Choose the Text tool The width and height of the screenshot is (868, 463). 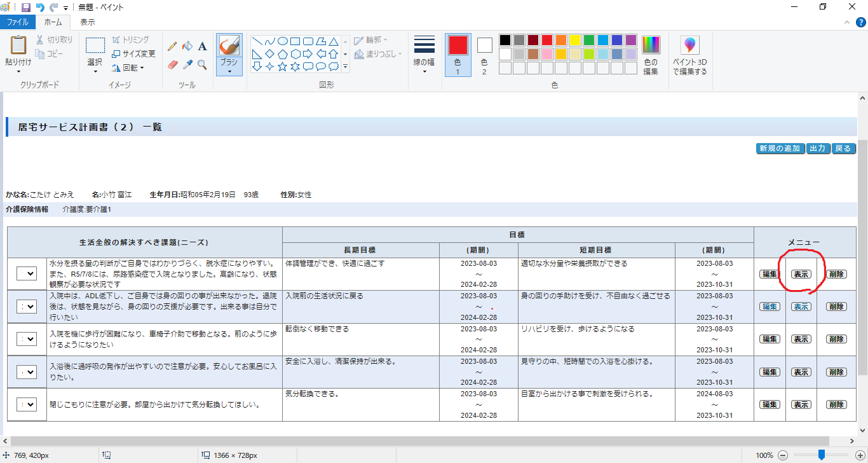point(203,46)
